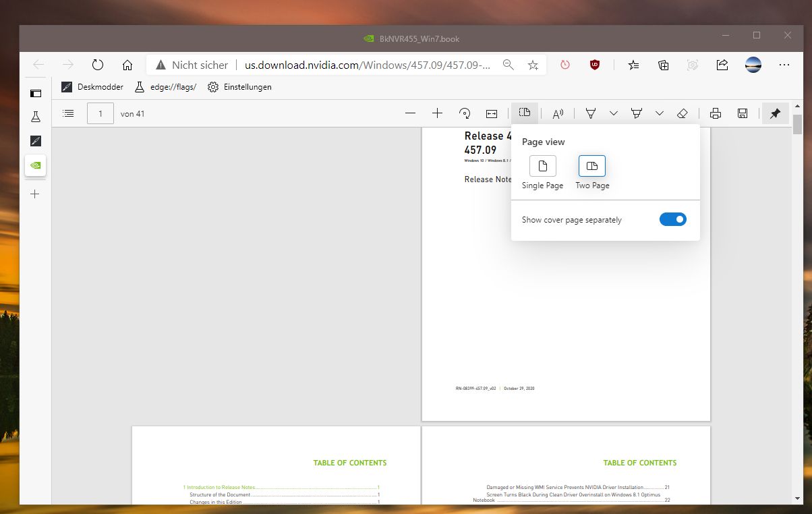Screen dimensions: 812x514
Task: Open the user profile avatar
Action: (753, 65)
